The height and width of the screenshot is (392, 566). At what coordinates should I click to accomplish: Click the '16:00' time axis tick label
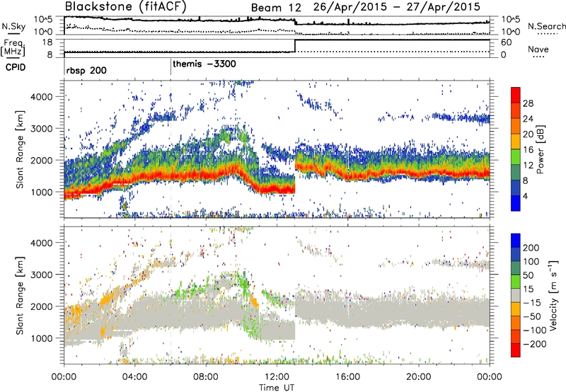point(347,377)
